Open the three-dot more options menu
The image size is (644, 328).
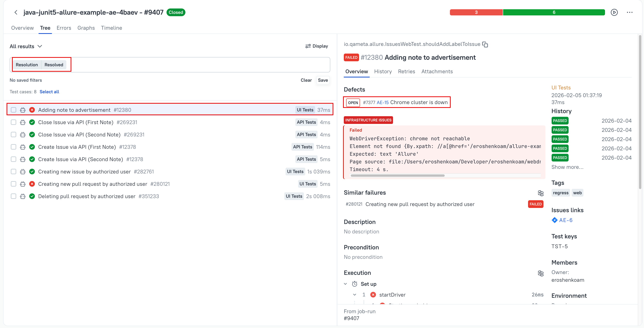click(x=630, y=12)
